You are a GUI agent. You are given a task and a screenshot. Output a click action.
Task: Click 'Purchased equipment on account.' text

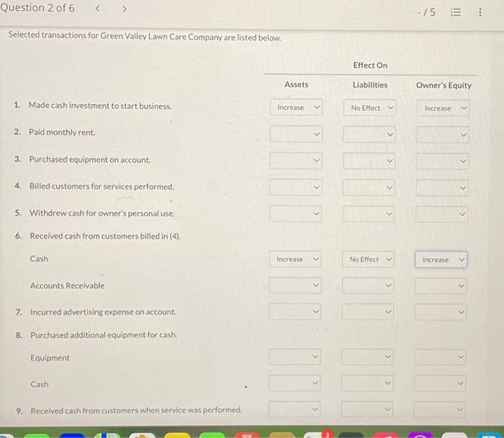point(90,160)
